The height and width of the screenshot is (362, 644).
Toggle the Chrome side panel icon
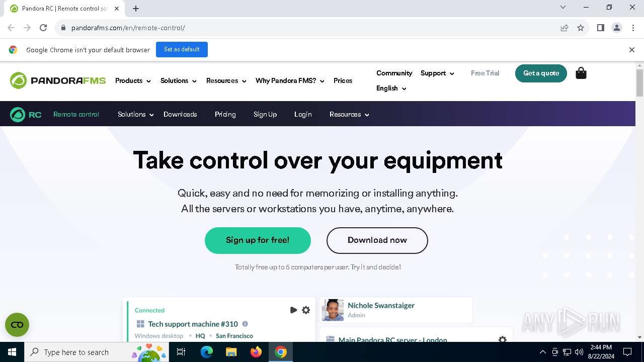pyautogui.click(x=600, y=28)
